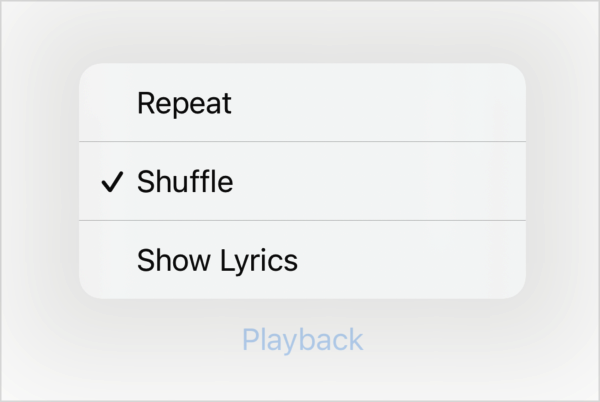
Task: Click the Shuffle label text
Action: (x=185, y=182)
